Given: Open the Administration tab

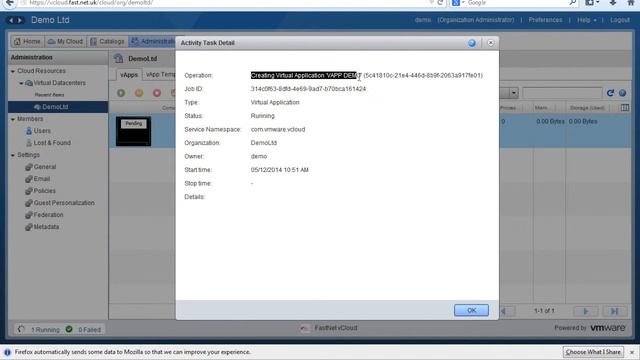Looking at the screenshot, I should 153,42.
